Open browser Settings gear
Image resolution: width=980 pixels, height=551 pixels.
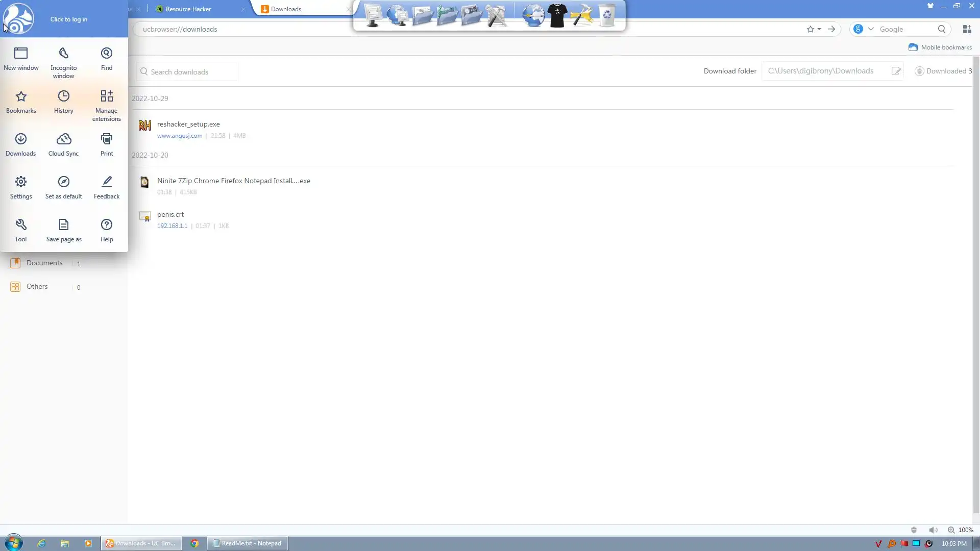pos(21,187)
